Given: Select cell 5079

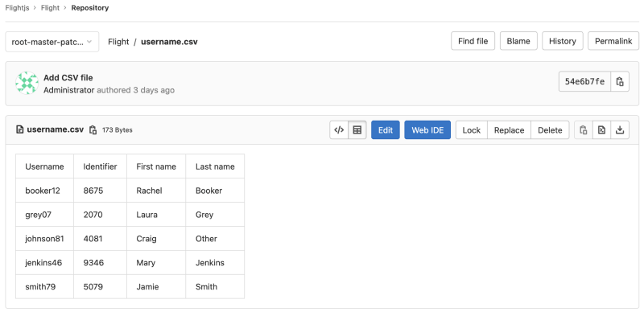Looking at the screenshot, I should coord(100,286).
